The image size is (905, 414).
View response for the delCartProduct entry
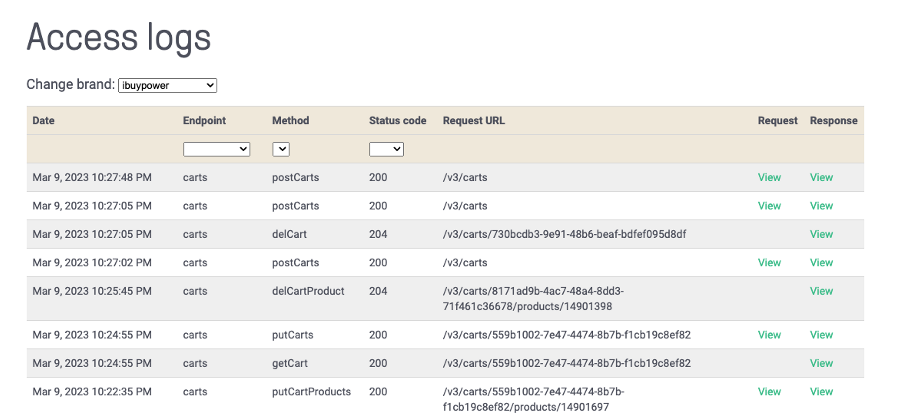point(821,291)
